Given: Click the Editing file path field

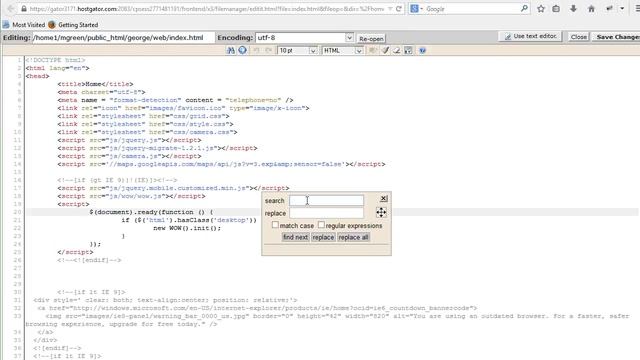Looking at the screenshot, I should pos(123,38).
